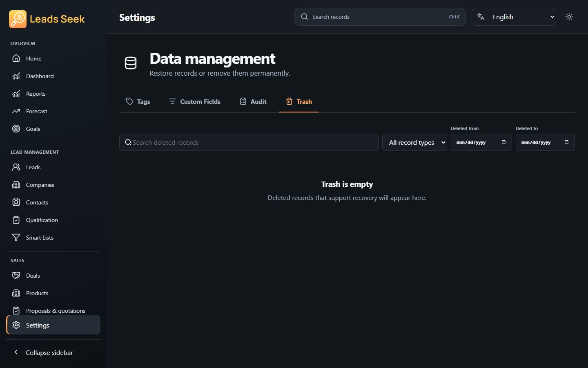
Task: Click the Ctrl K shortcut hint
Action: pyautogui.click(x=454, y=17)
